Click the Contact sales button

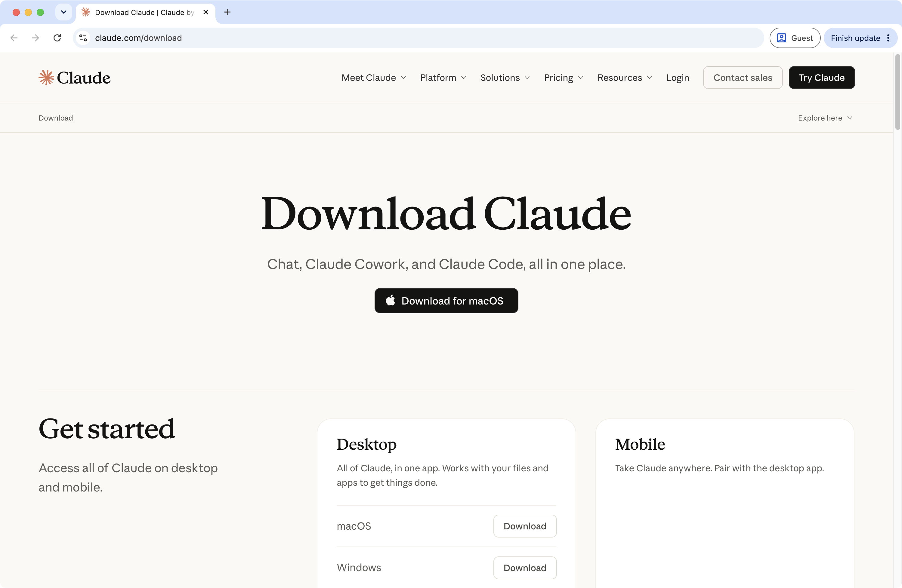[x=743, y=78]
